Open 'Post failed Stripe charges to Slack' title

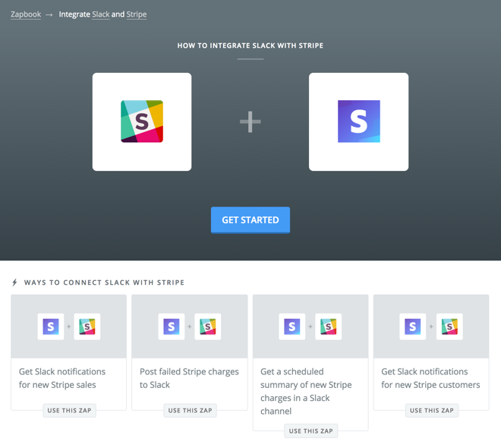(189, 378)
